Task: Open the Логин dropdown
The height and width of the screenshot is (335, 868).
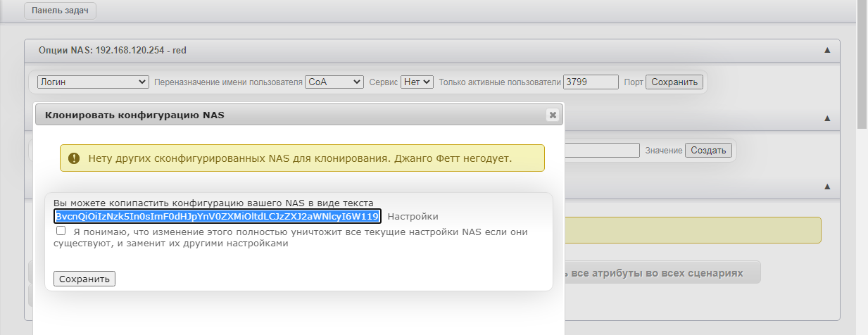Action: click(x=93, y=82)
